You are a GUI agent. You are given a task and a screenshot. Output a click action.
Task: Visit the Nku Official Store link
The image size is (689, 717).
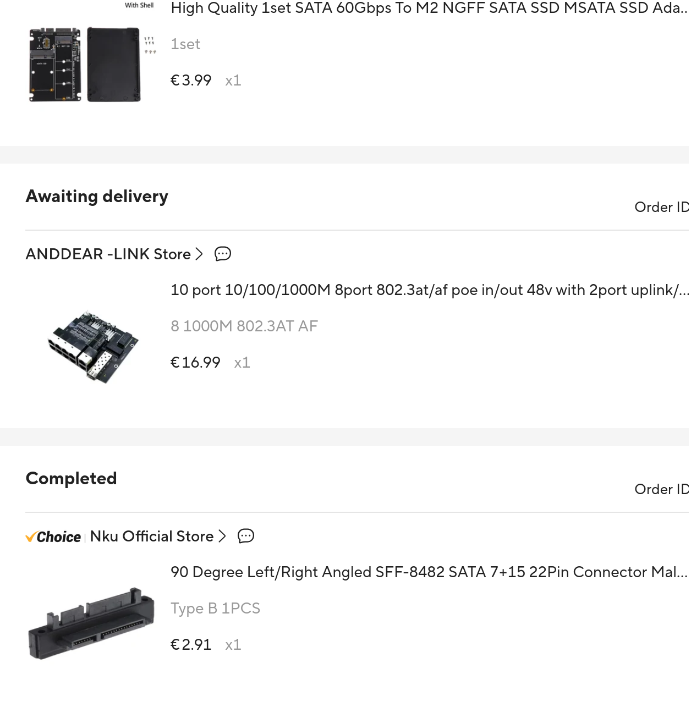[151, 536]
